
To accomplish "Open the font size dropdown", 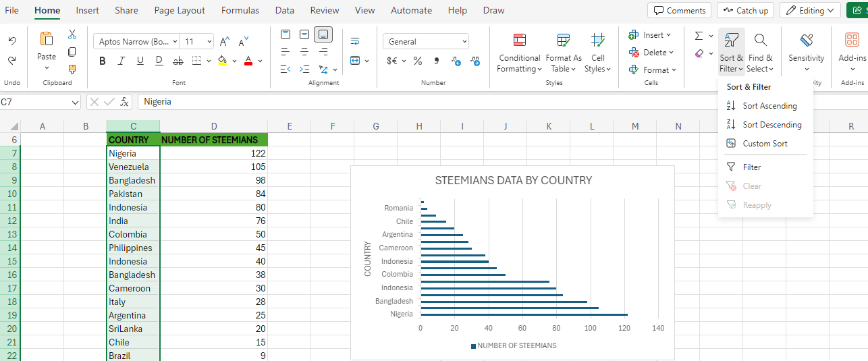I will point(208,42).
